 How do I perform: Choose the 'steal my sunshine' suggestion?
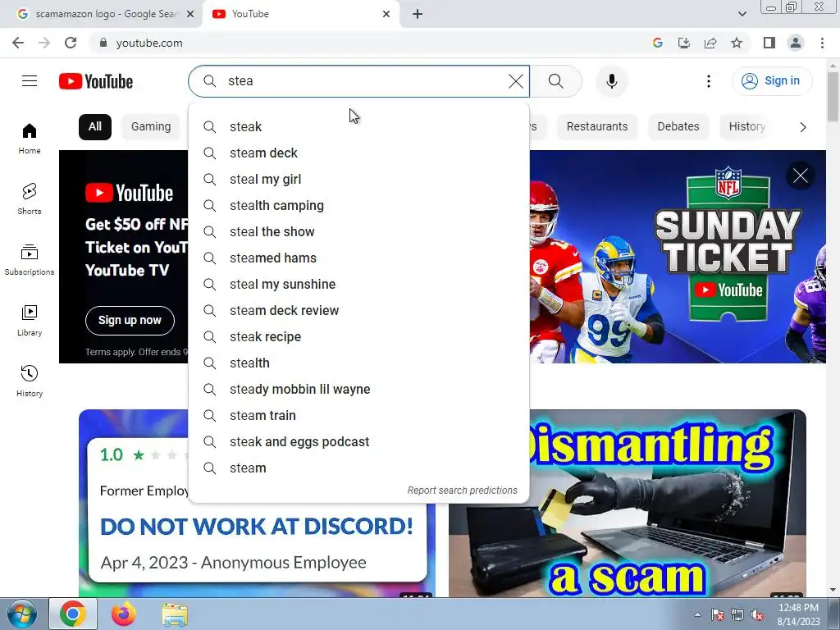point(359,284)
